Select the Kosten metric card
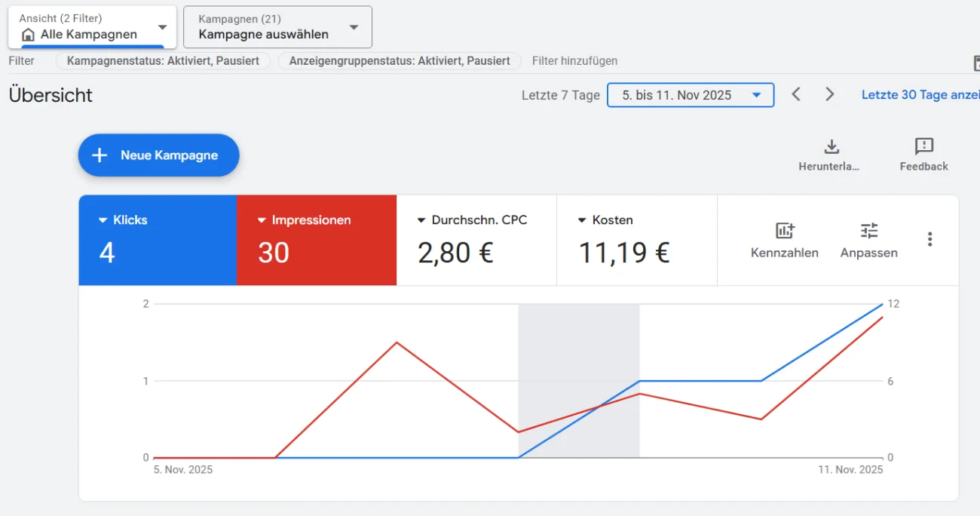980x516 pixels. [636, 241]
